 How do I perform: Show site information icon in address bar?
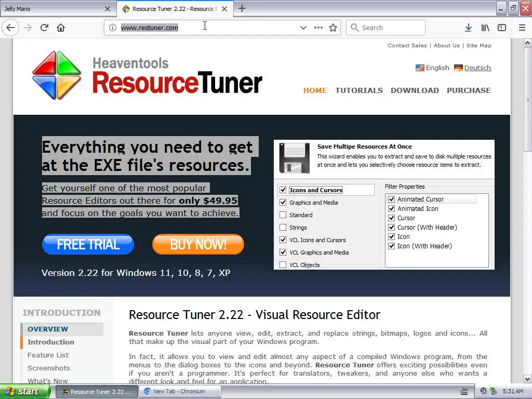[x=113, y=28]
